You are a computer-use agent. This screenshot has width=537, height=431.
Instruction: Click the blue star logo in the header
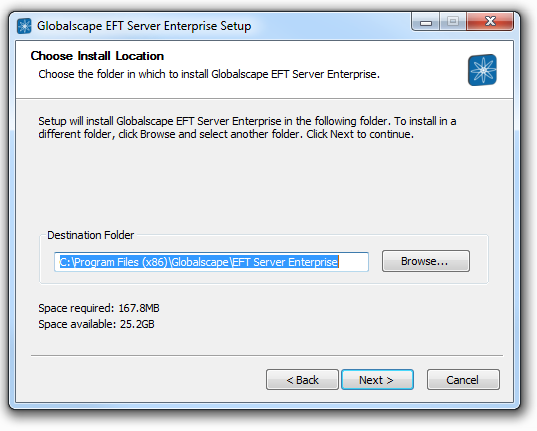(x=482, y=70)
